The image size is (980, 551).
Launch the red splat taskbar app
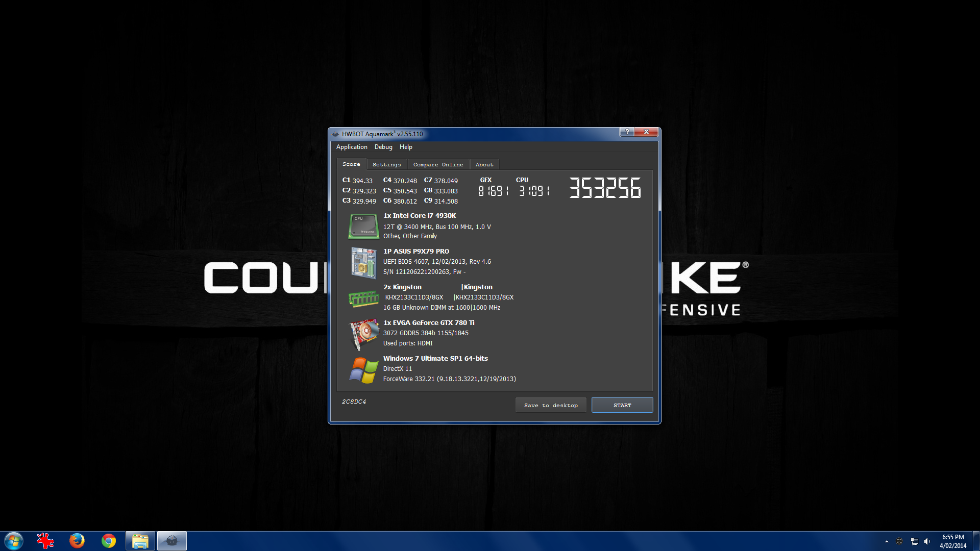click(45, 541)
